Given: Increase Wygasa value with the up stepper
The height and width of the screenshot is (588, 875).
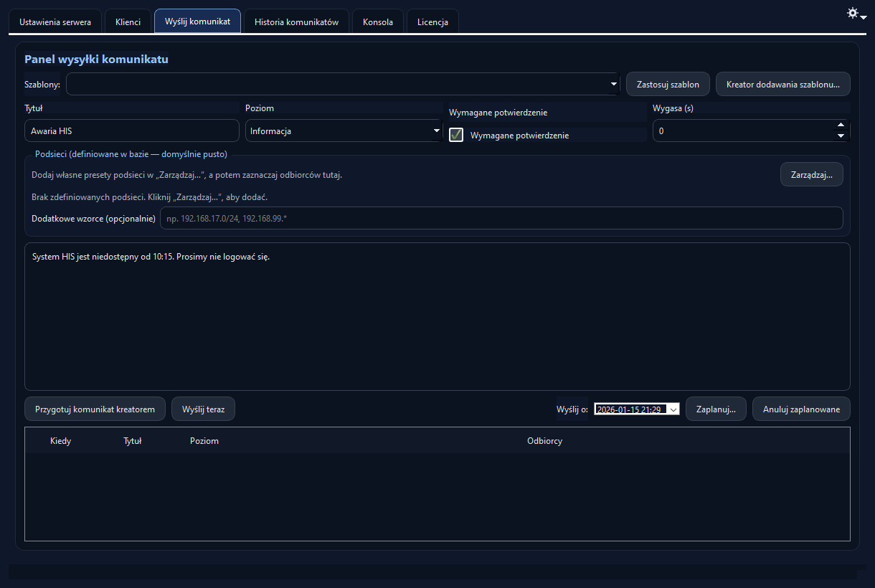Looking at the screenshot, I should [841, 125].
